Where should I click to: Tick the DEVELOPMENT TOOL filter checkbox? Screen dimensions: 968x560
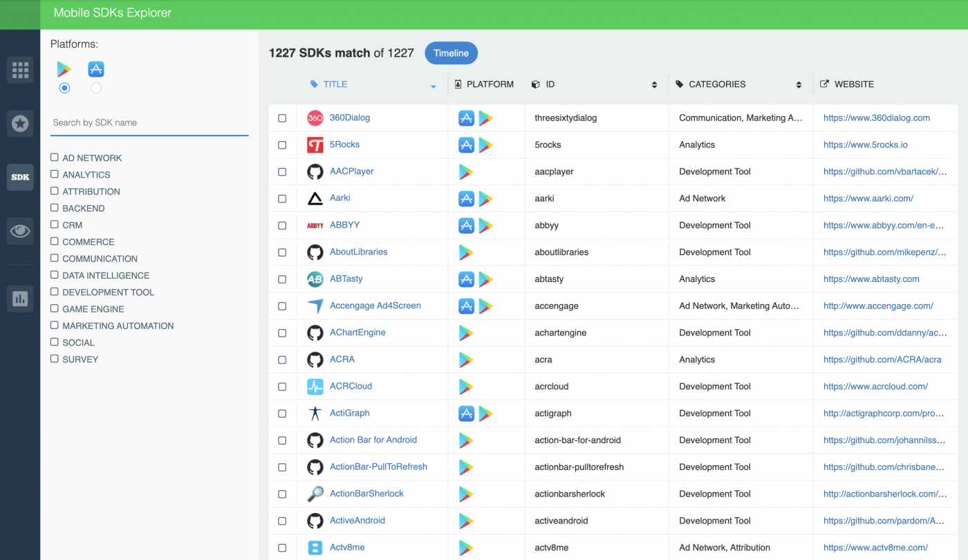pyautogui.click(x=55, y=292)
